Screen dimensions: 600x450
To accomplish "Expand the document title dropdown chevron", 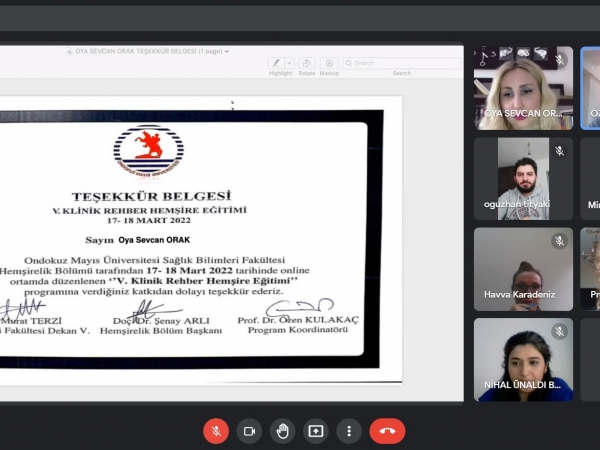I will coord(227,51).
